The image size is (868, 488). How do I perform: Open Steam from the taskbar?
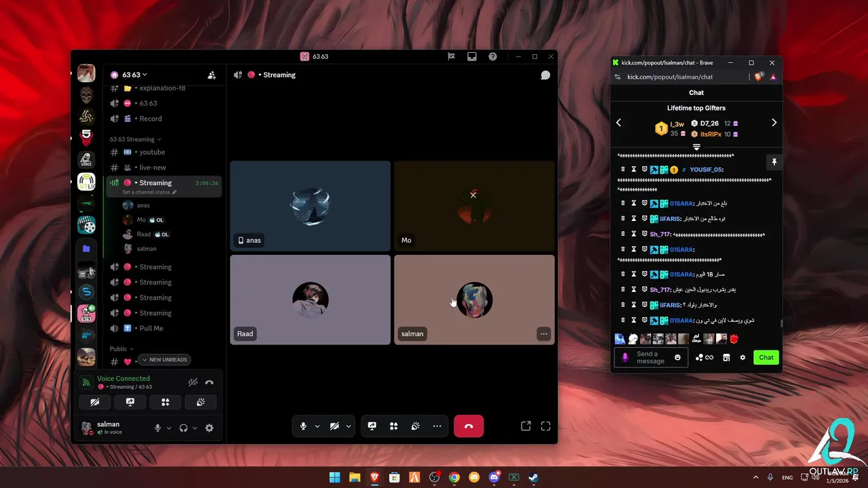(x=534, y=477)
